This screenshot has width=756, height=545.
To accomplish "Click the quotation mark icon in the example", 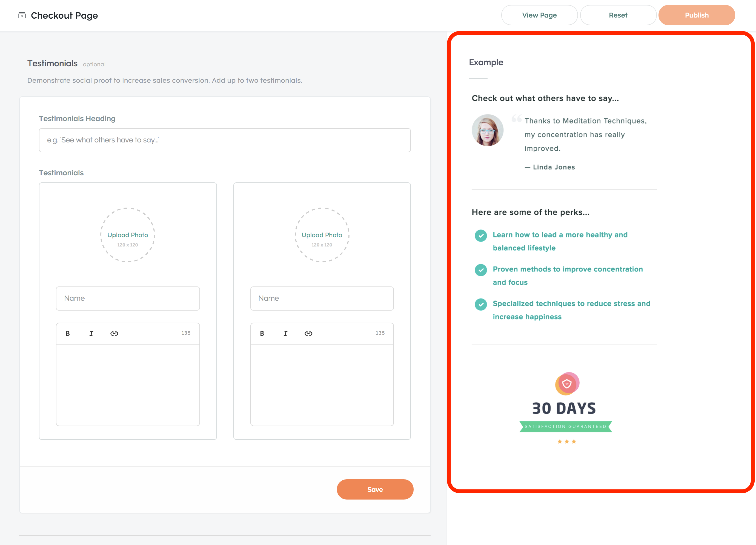I will (516, 118).
